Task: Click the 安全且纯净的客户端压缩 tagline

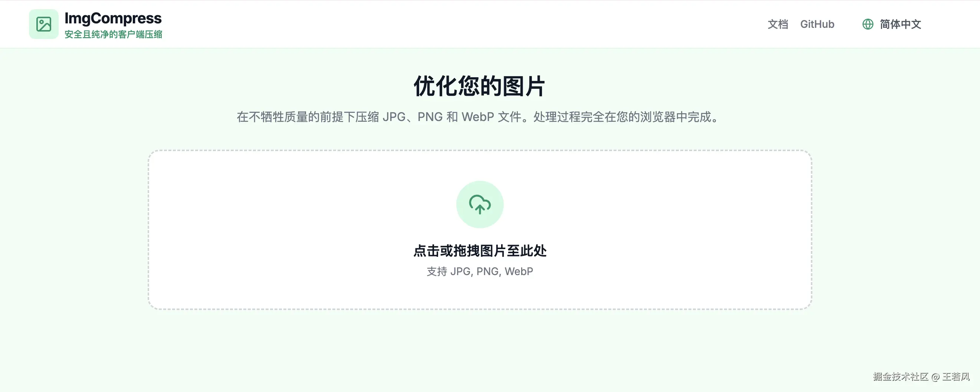Action: click(114, 34)
